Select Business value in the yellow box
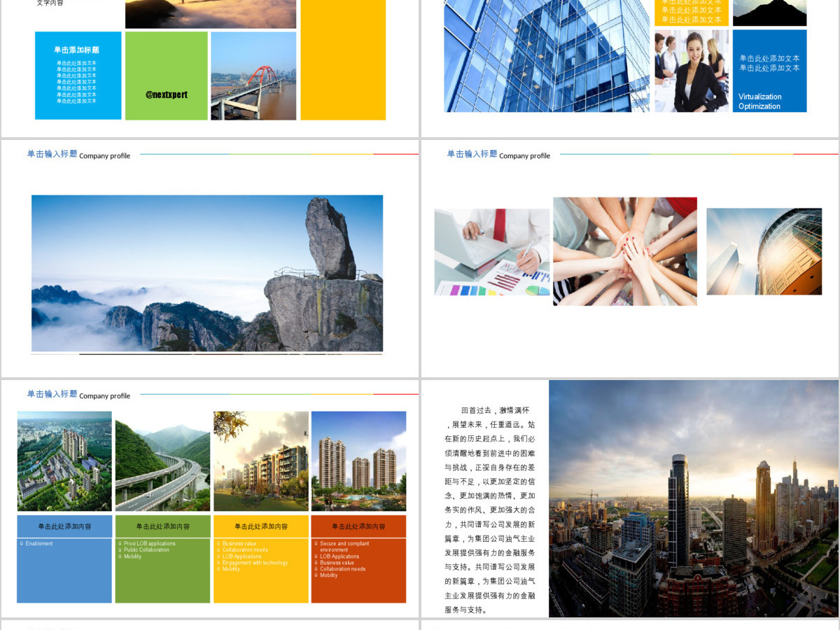The width and height of the screenshot is (840, 630). coord(239,544)
